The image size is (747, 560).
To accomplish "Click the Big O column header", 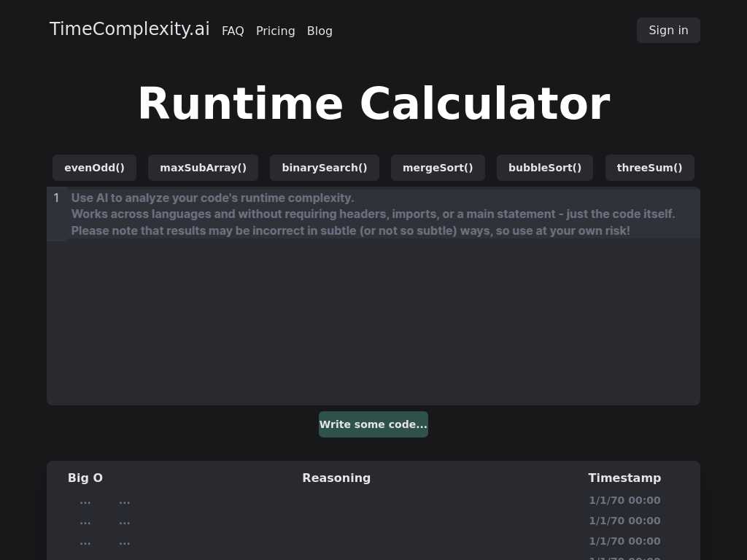I will pyautogui.click(x=85, y=478).
